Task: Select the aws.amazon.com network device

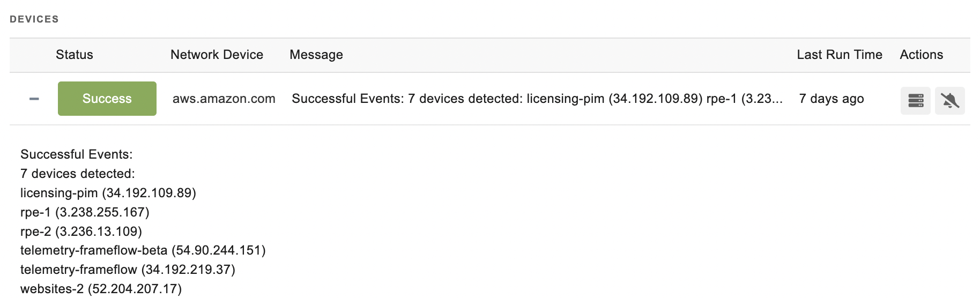Action: (x=224, y=99)
